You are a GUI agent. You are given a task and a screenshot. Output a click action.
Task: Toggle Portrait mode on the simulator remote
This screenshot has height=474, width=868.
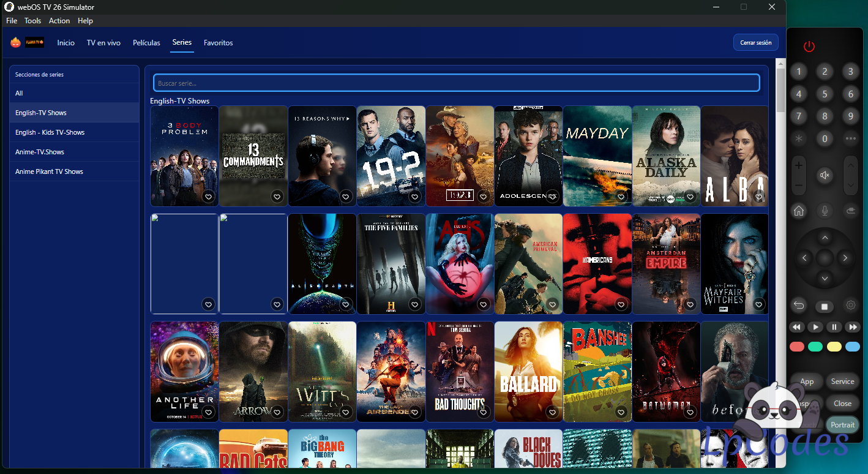pyautogui.click(x=842, y=424)
